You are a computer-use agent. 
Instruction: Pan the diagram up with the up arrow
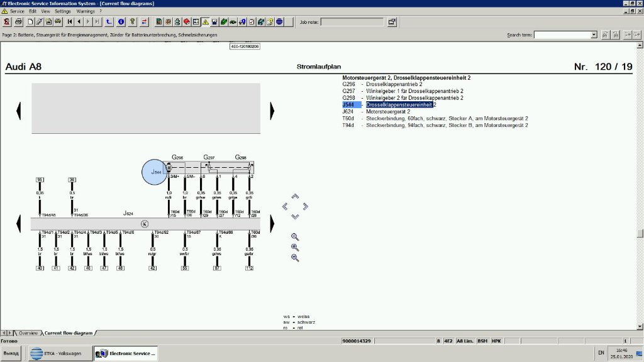pyautogui.click(x=295, y=197)
